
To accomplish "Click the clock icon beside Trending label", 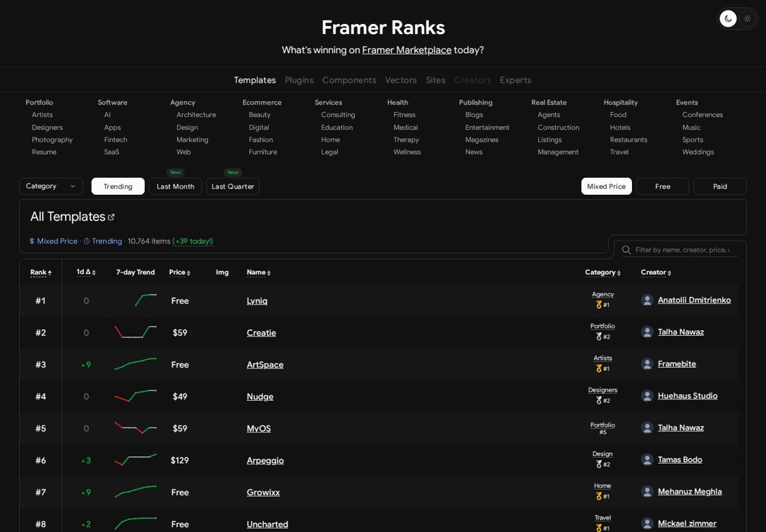I will [86, 241].
